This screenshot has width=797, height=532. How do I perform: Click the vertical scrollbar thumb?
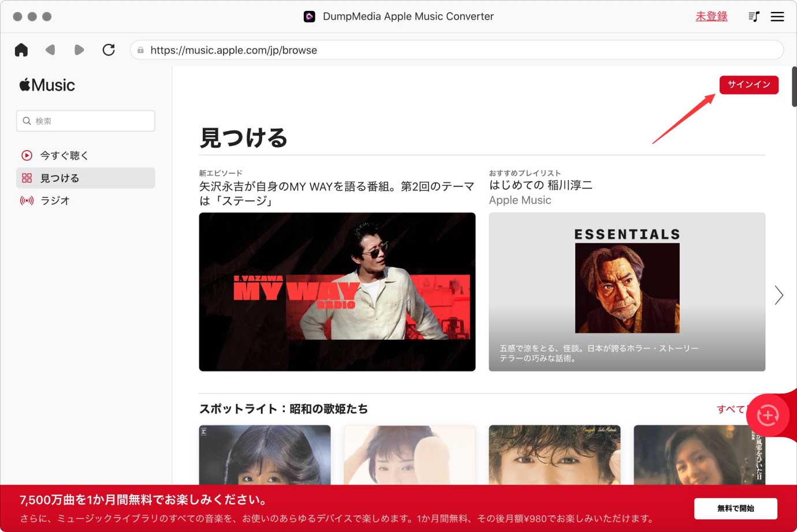tap(794, 87)
